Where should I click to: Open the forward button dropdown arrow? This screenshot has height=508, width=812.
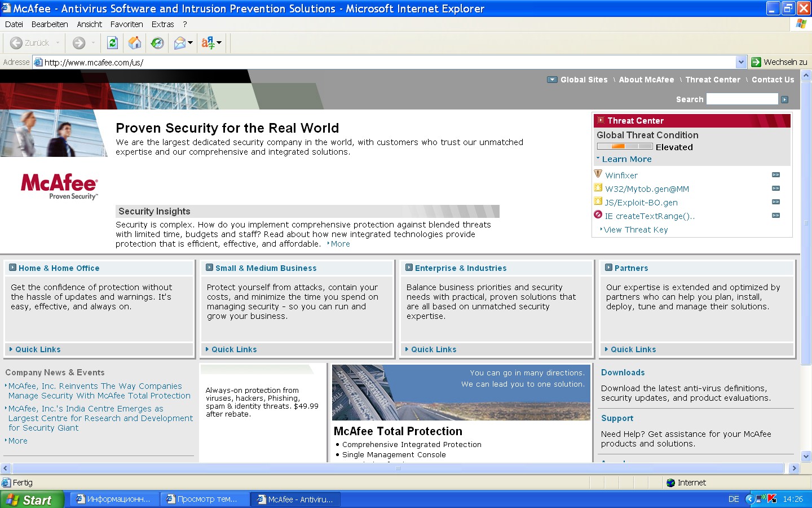coord(93,43)
